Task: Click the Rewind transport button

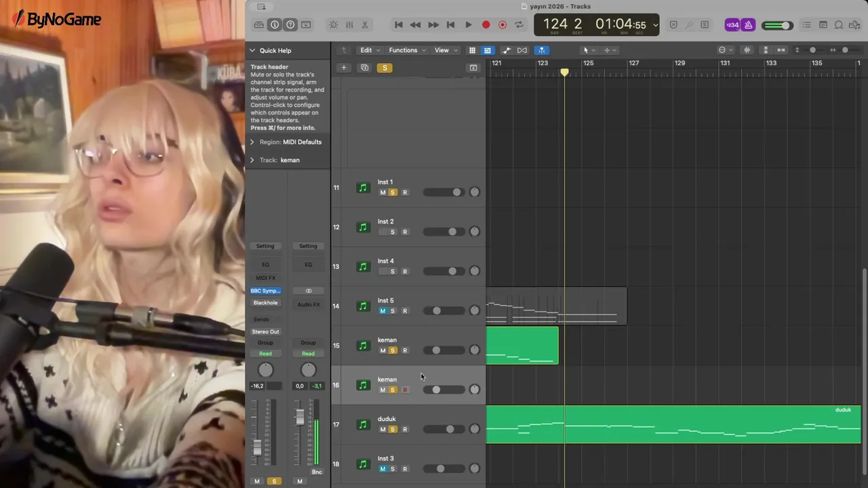Action: pos(415,24)
